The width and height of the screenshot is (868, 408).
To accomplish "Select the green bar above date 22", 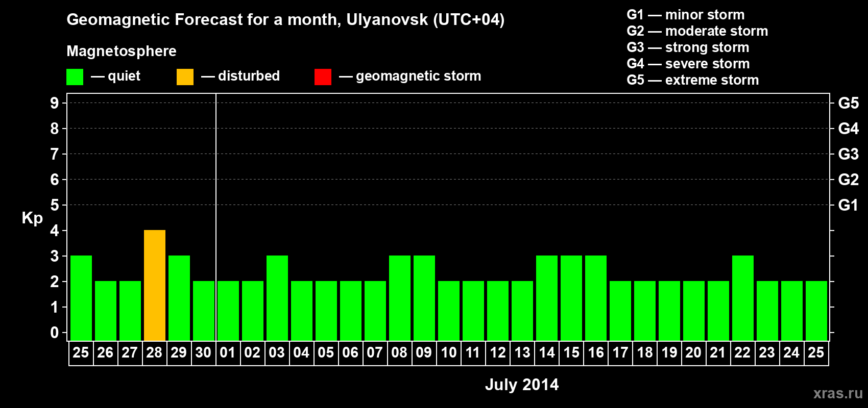I will (x=743, y=298).
